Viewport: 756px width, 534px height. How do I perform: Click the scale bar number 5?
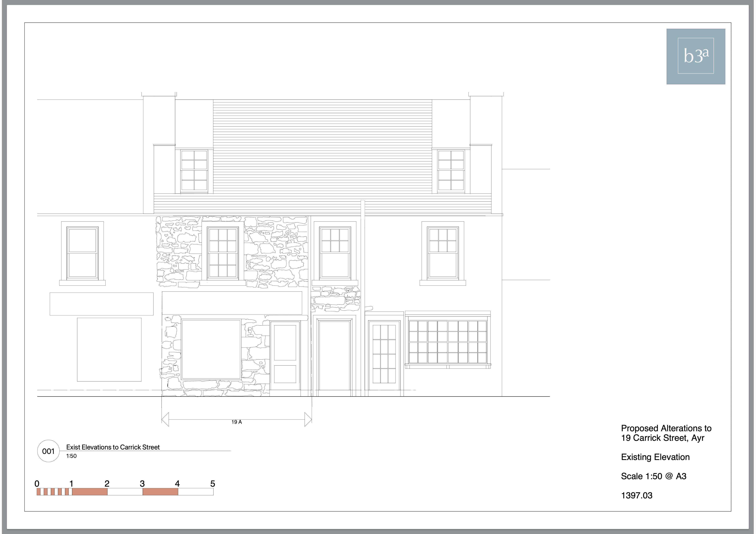click(x=213, y=484)
